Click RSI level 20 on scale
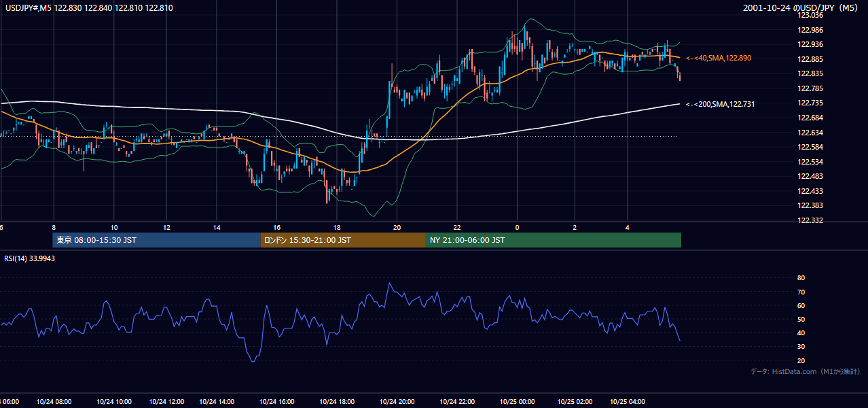Screen dimensions: 868x408 (x=801, y=360)
